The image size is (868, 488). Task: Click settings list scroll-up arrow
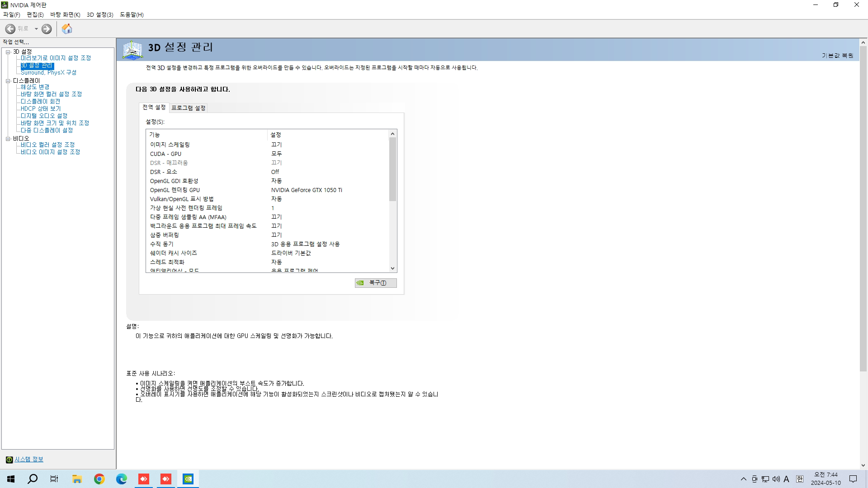pos(392,134)
